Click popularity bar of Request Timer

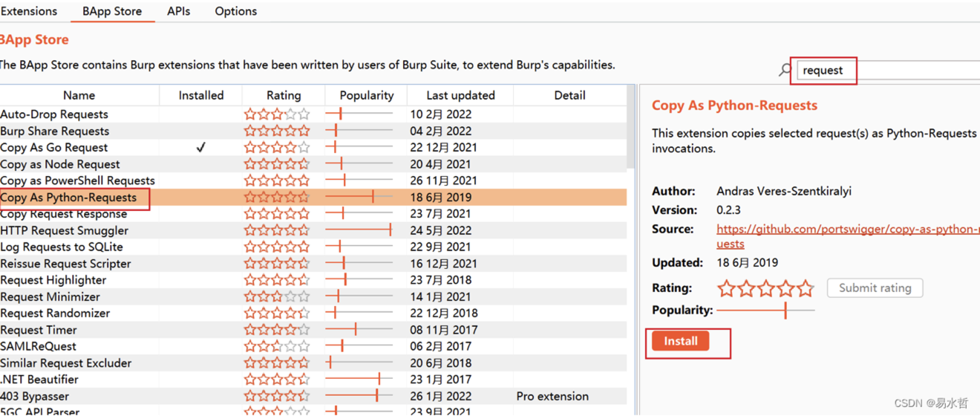[359, 330]
